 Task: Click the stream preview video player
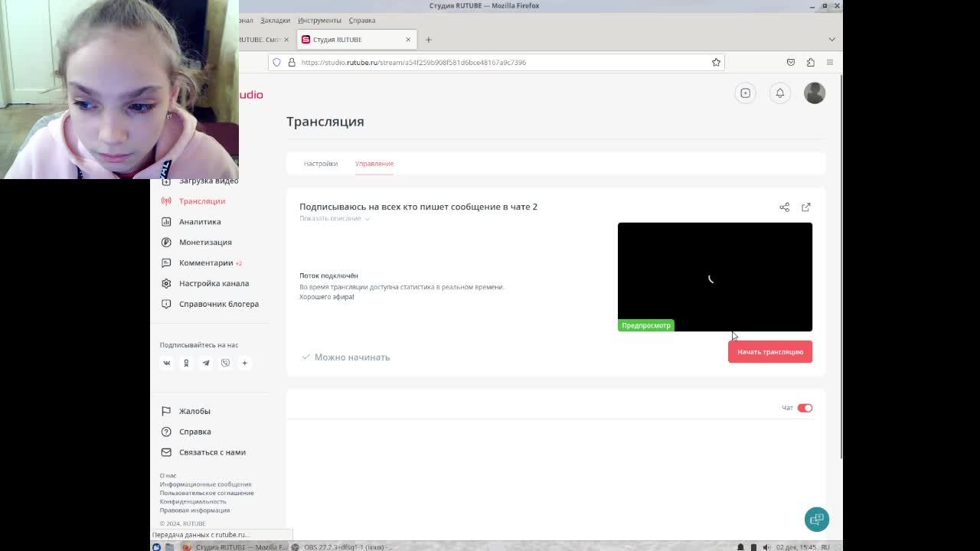[715, 277]
